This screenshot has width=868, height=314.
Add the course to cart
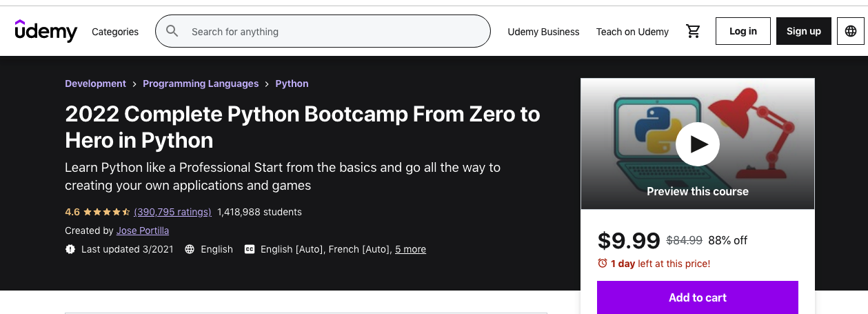coord(697,297)
